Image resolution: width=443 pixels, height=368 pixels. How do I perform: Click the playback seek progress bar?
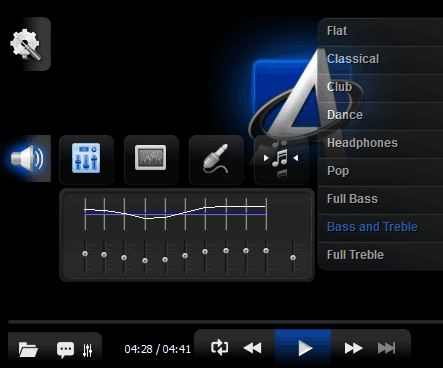click(x=226, y=322)
